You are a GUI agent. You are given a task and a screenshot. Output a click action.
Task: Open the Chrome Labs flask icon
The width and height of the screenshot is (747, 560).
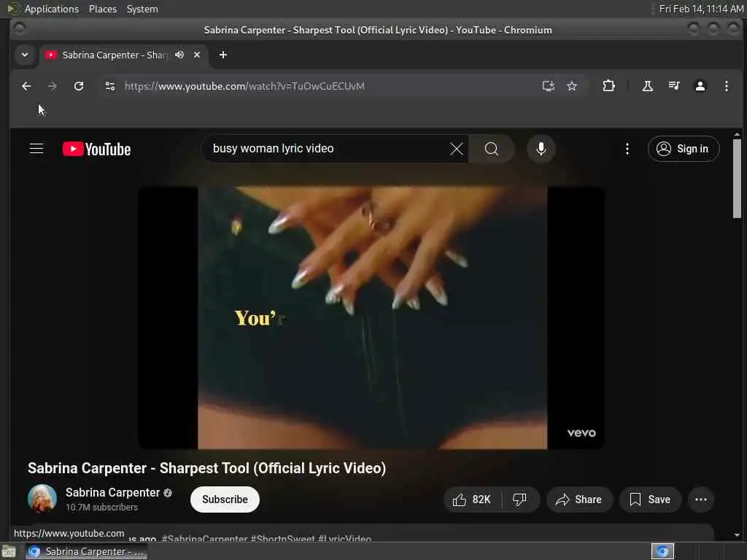point(648,86)
